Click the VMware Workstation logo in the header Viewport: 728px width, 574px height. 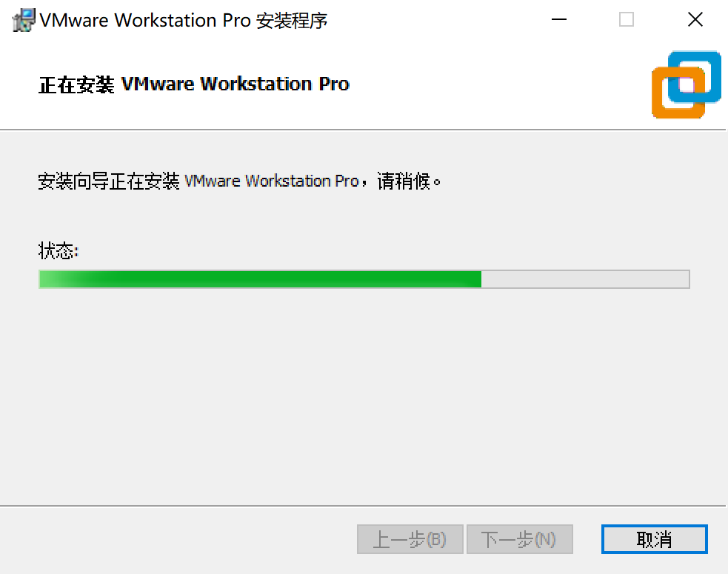(x=687, y=84)
